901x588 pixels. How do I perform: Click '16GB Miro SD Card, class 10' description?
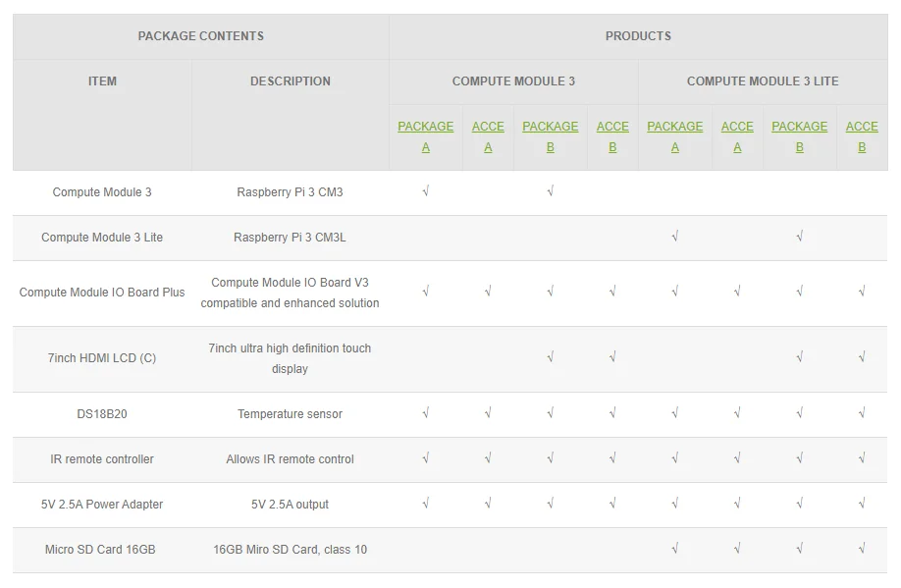tap(290, 550)
